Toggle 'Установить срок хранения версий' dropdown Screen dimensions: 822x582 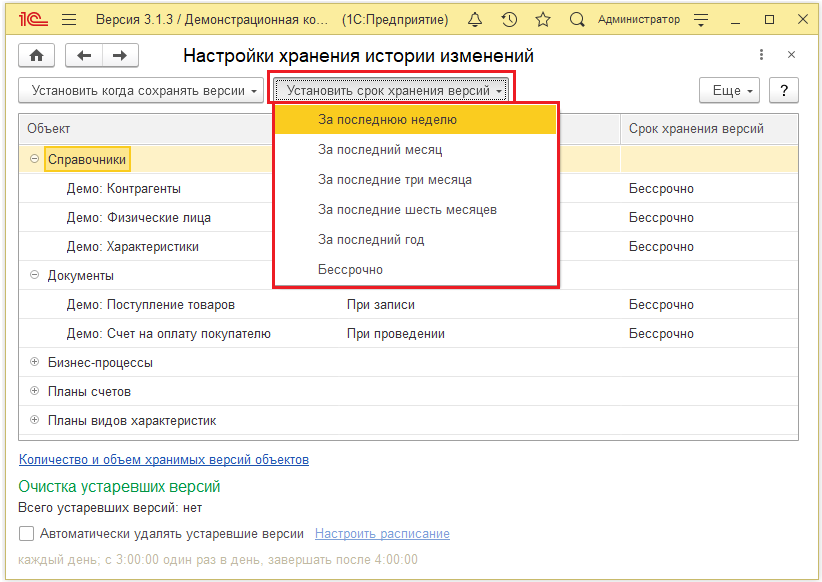(x=391, y=91)
